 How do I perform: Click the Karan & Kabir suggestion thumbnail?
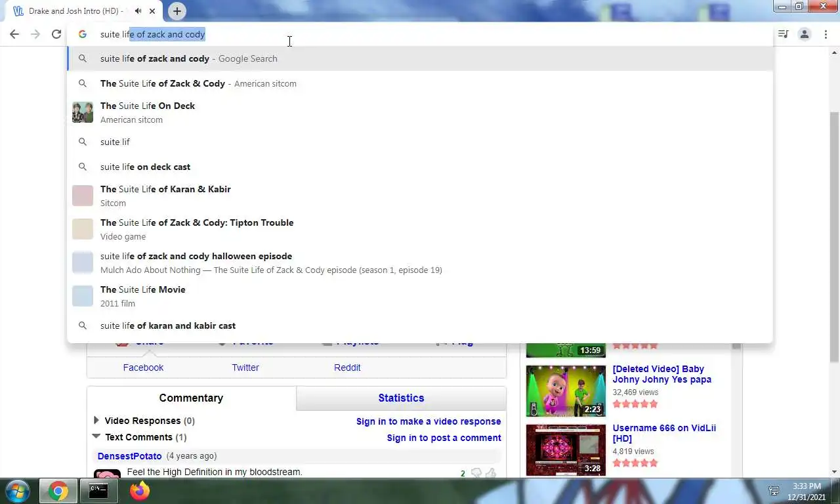point(83,196)
